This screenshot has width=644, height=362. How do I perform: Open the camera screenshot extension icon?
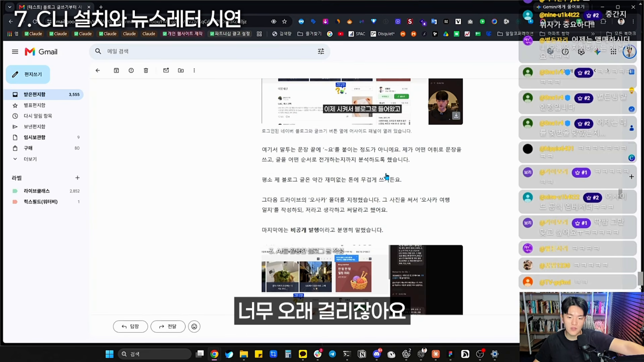[470, 21]
